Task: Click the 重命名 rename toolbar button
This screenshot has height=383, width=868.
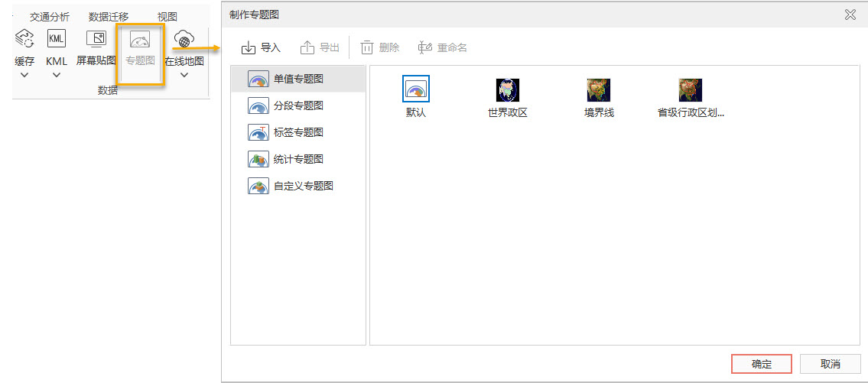Action: [443, 47]
